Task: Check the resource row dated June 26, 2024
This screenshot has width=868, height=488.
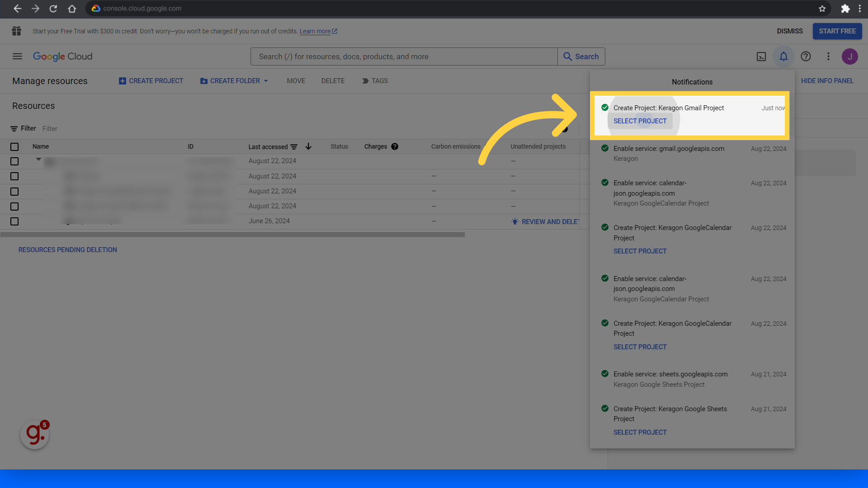Action: pyautogui.click(x=14, y=221)
